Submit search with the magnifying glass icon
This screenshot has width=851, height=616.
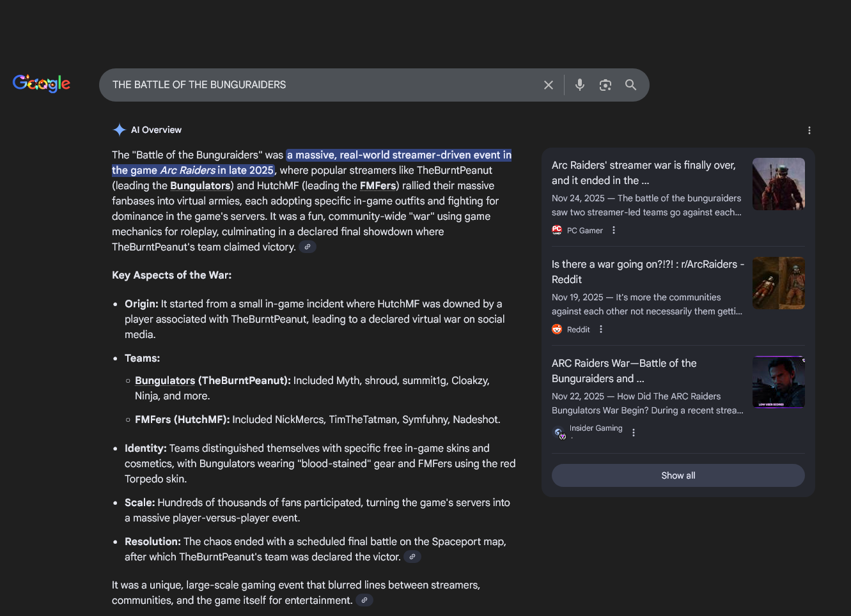coord(630,85)
